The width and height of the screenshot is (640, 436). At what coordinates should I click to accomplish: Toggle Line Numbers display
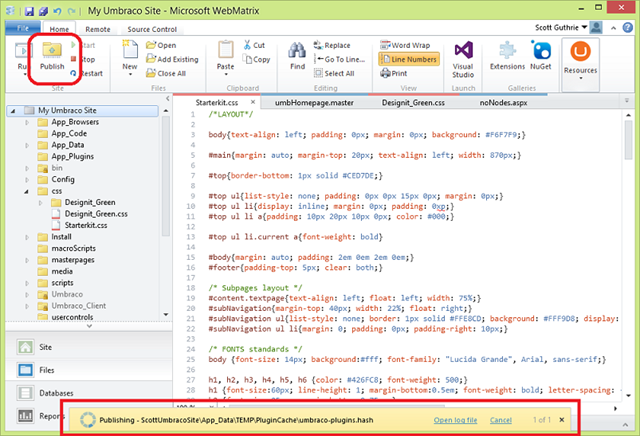pyautogui.click(x=409, y=59)
